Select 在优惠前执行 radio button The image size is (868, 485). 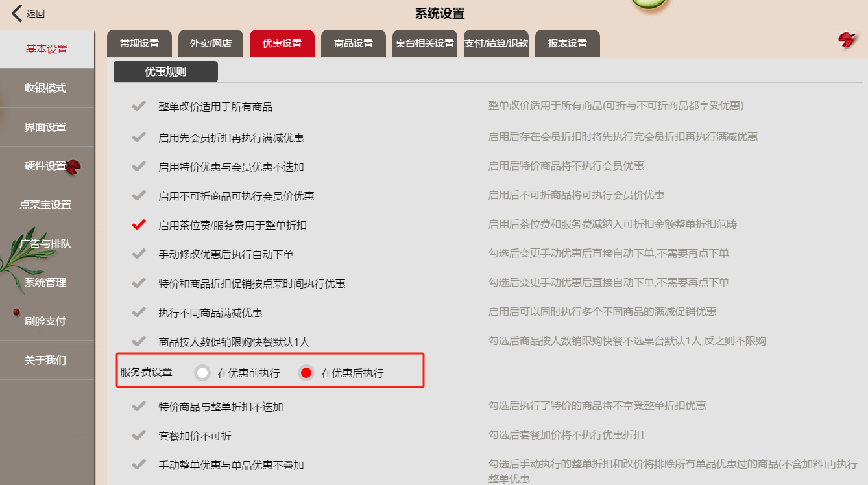click(203, 373)
